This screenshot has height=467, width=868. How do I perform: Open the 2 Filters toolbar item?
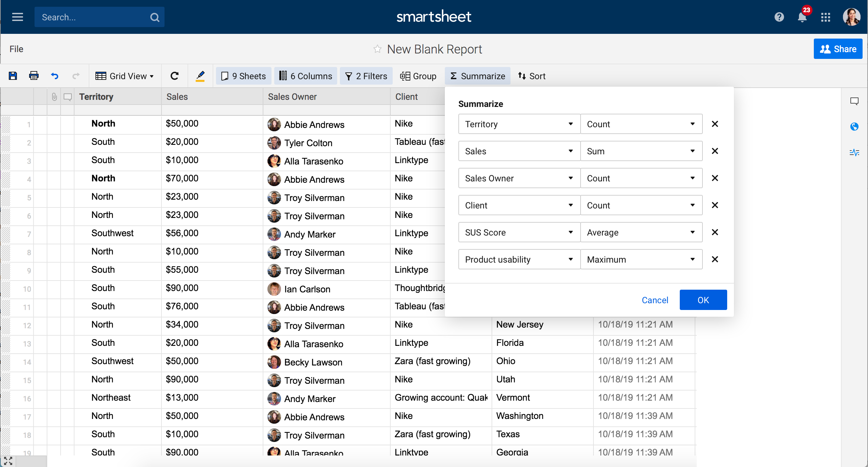(366, 76)
